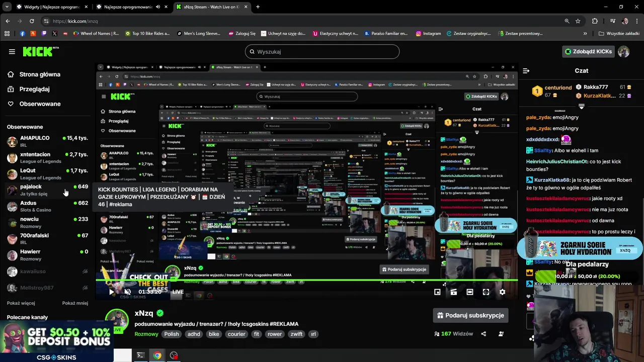
Task: Select the xNzq Stream browser tab
Action: click(211, 7)
